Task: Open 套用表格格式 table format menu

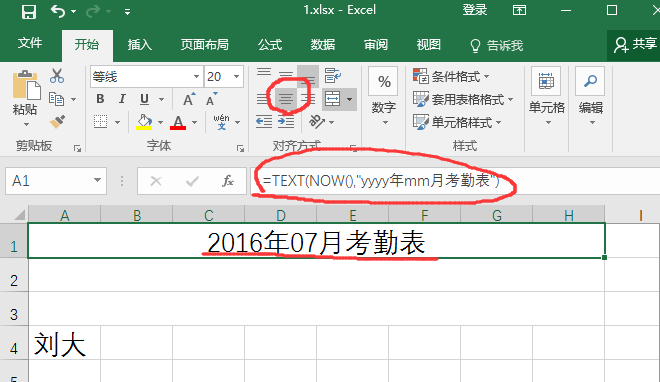Action: [x=463, y=99]
